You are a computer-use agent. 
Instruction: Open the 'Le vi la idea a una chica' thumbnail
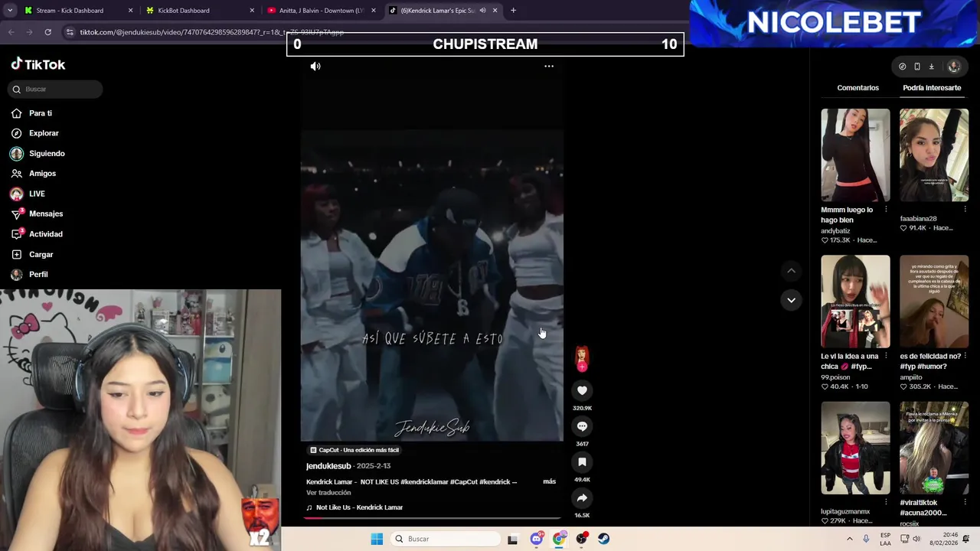[x=855, y=302]
